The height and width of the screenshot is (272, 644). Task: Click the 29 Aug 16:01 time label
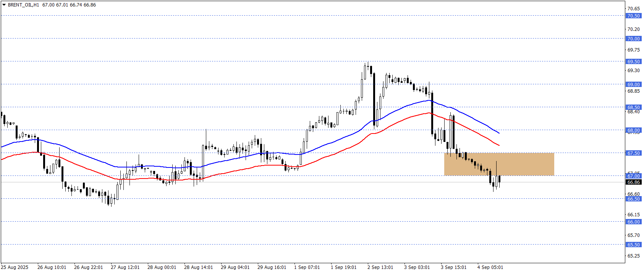tap(272, 267)
